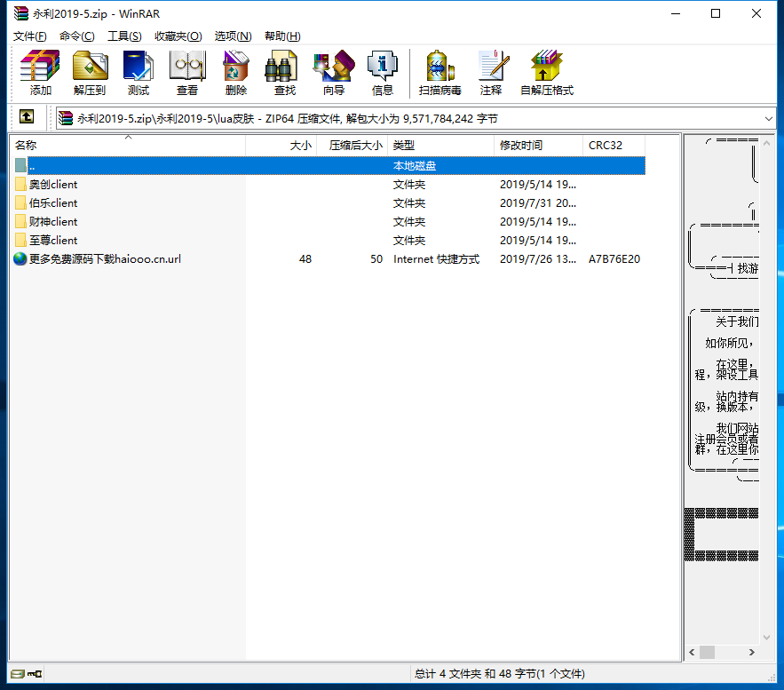The height and width of the screenshot is (690, 784).
Task: Open the Tools (工具) menu
Action: tap(124, 36)
